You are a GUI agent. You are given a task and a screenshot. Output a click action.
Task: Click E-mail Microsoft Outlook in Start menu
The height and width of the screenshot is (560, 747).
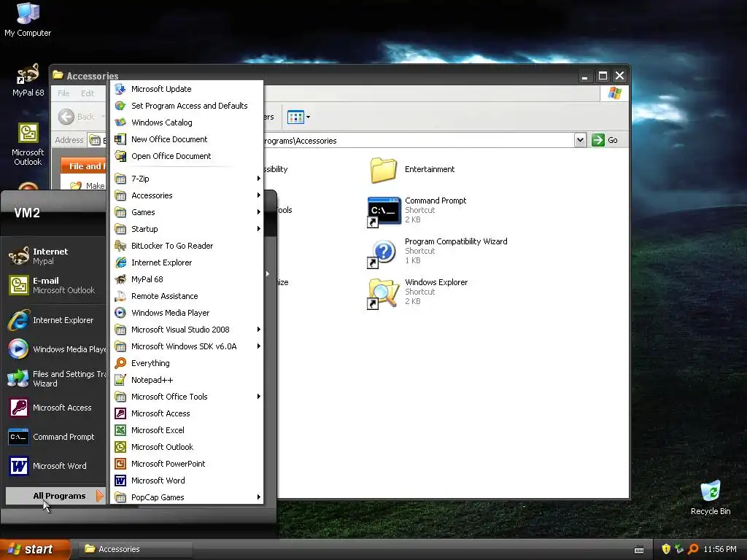coord(55,285)
